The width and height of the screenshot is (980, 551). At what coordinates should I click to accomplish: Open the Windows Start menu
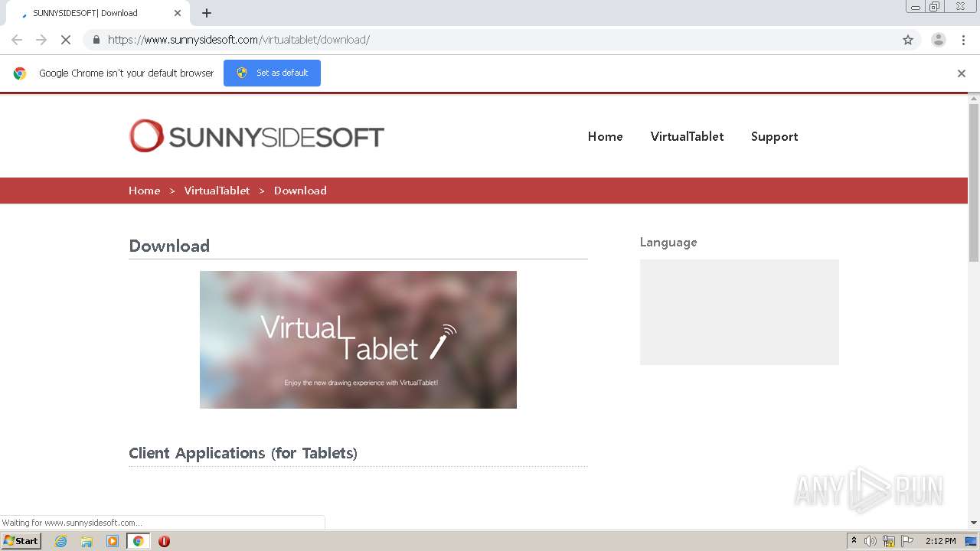[x=21, y=540]
